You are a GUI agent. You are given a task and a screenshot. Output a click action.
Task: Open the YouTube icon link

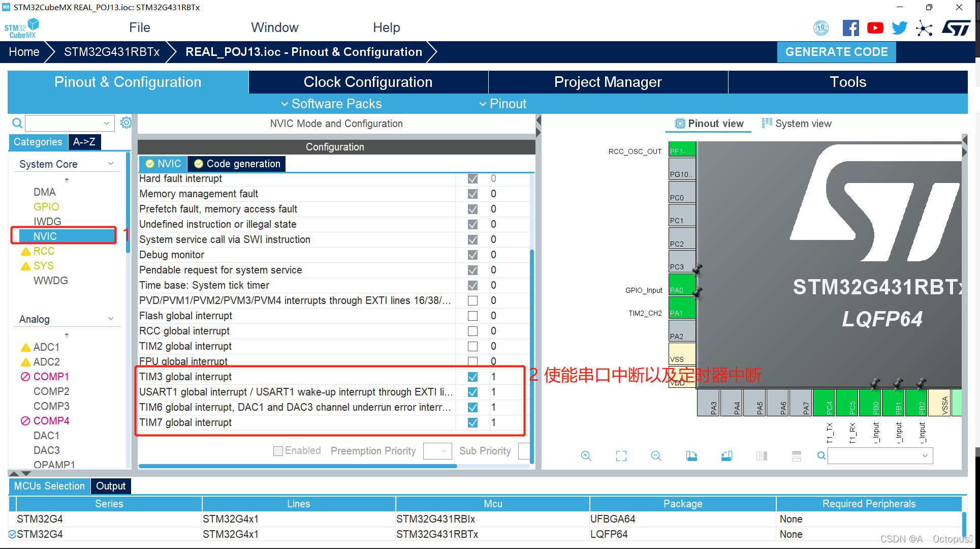click(x=875, y=28)
